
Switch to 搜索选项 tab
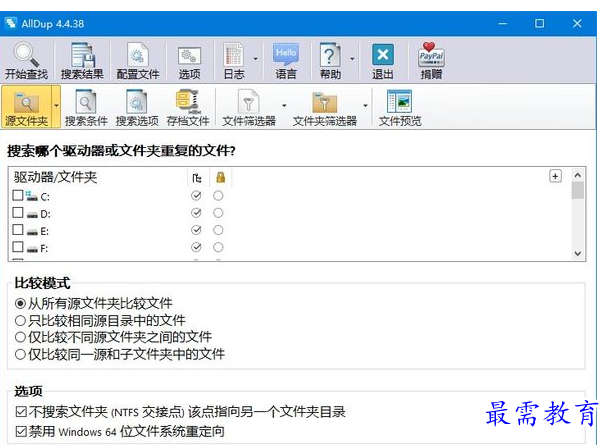click(x=137, y=106)
